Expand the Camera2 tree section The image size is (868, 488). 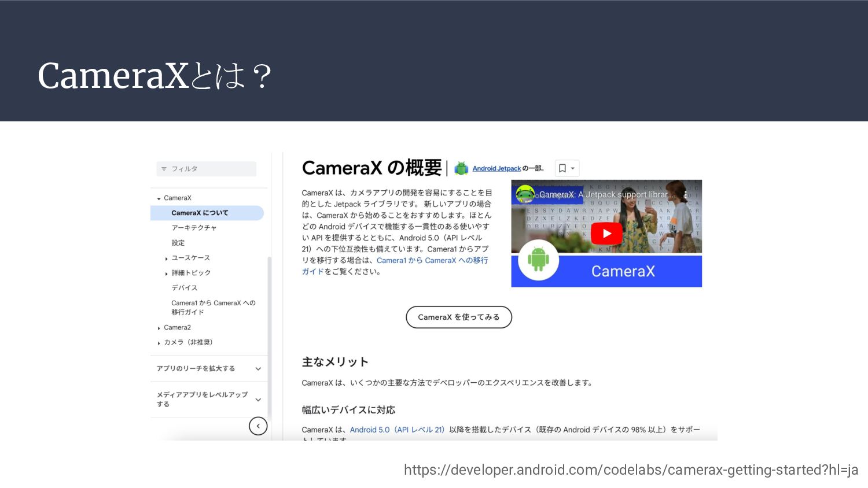point(159,328)
